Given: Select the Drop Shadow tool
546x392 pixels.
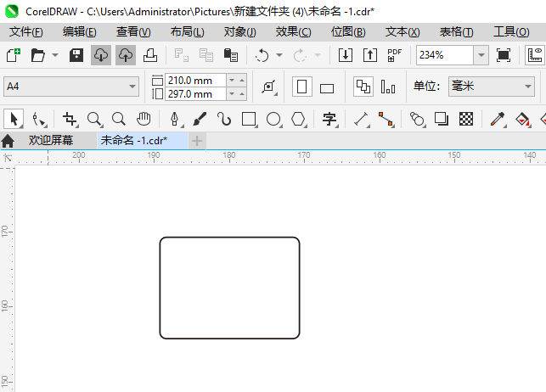Looking at the screenshot, I should click(442, 119).
